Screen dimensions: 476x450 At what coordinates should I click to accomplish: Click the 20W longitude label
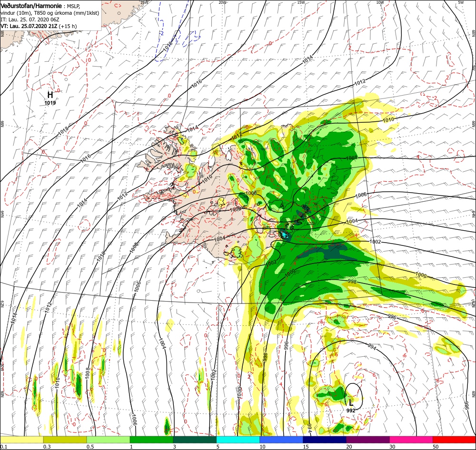222,2
